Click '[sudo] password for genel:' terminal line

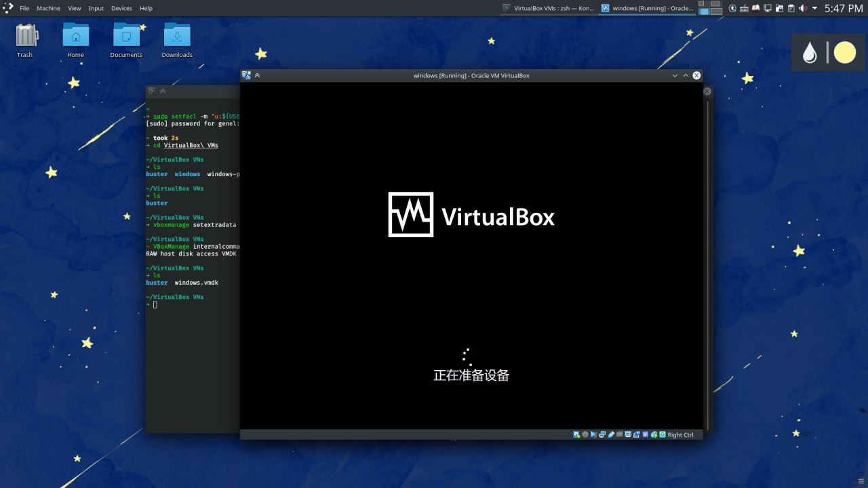pyautogui.click(x=193, y=123)
